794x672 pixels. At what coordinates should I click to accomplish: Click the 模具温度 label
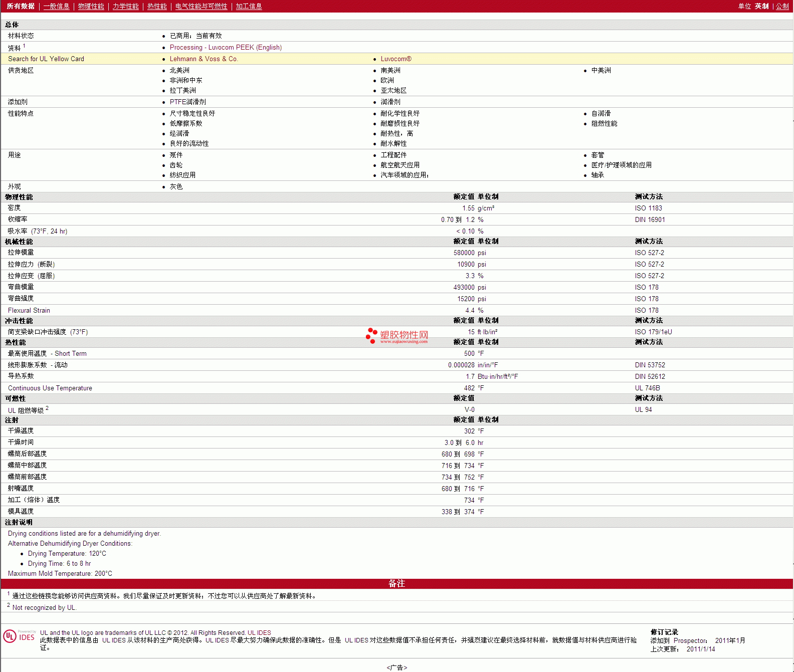pyautogui.click(x=21, y=512)
